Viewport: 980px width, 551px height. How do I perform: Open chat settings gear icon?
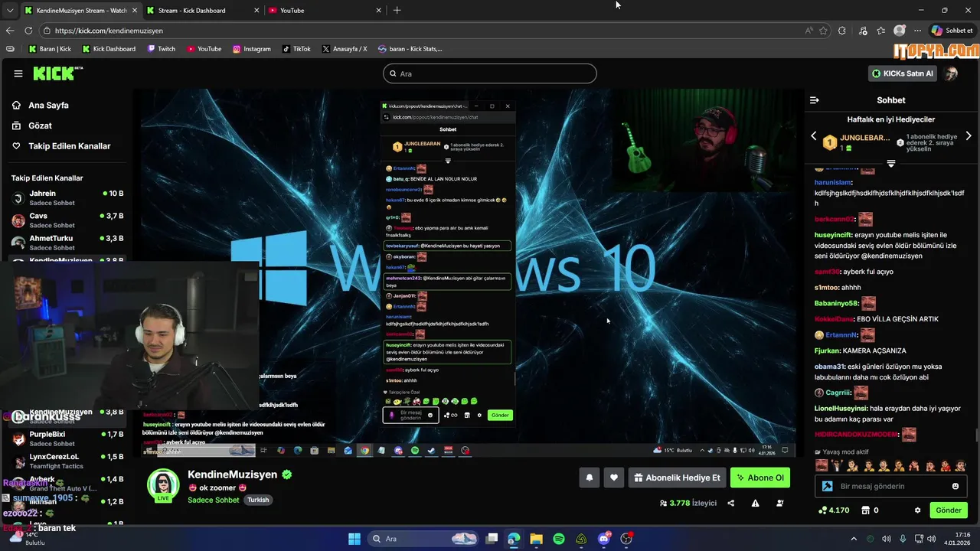[x=917, y=510]
